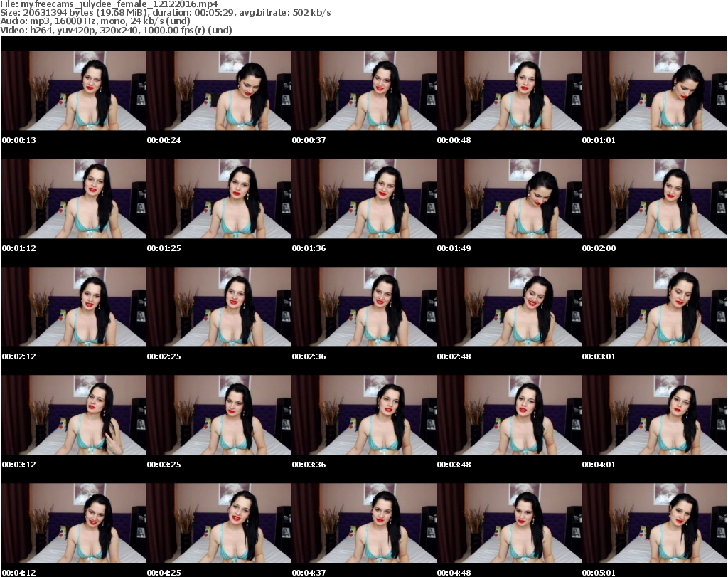
Task: Select the thumbnail frame at 00:04:37
Action: click(364, 523)
